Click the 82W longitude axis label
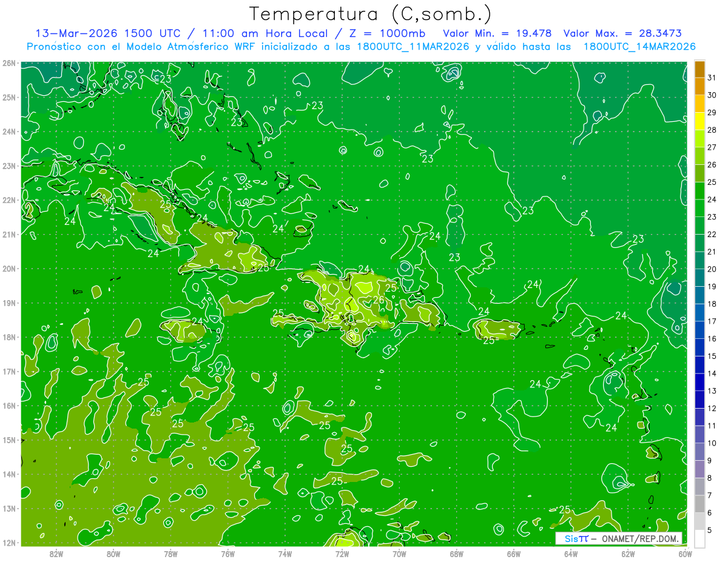This screenshot has width=728, height=562. click(x=56, y=554)
